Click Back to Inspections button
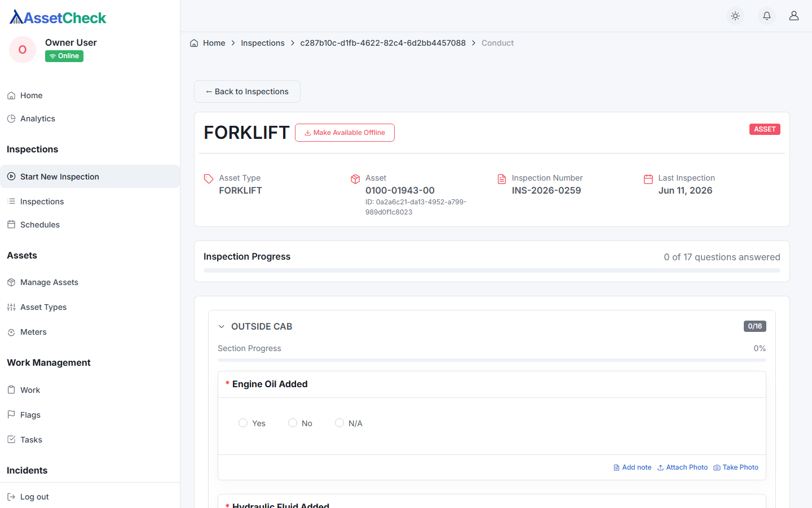812x508 pixels. (247, 91)
